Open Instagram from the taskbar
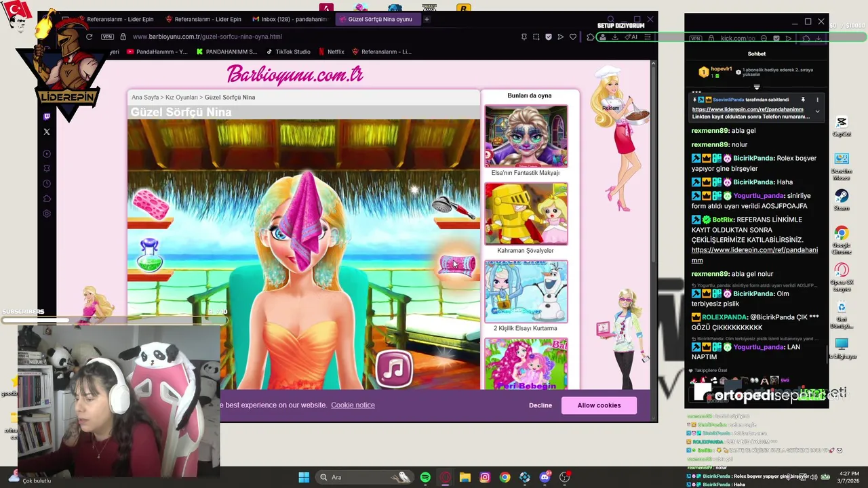 [485, 477]
